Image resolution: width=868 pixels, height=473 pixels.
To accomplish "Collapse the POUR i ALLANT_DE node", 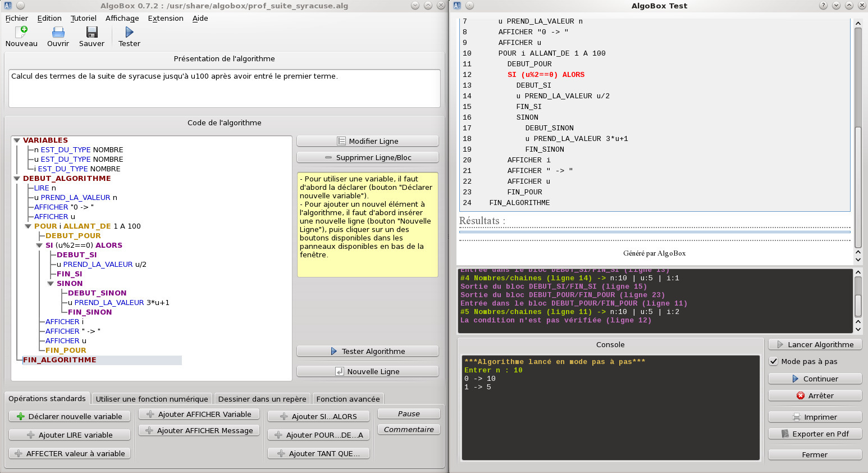I will pyautogui.click(x=28, y=226).
